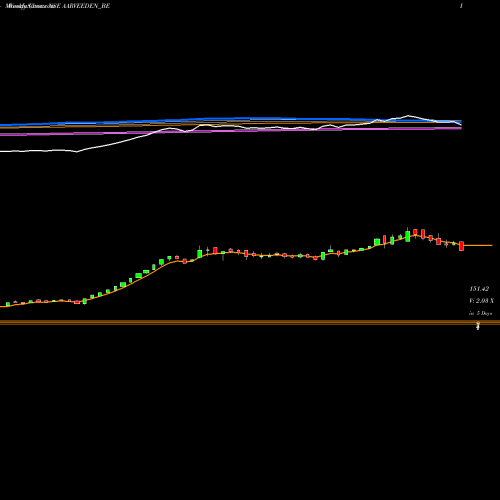Click the small marker on the orange horizontal band

pos(478,326)
